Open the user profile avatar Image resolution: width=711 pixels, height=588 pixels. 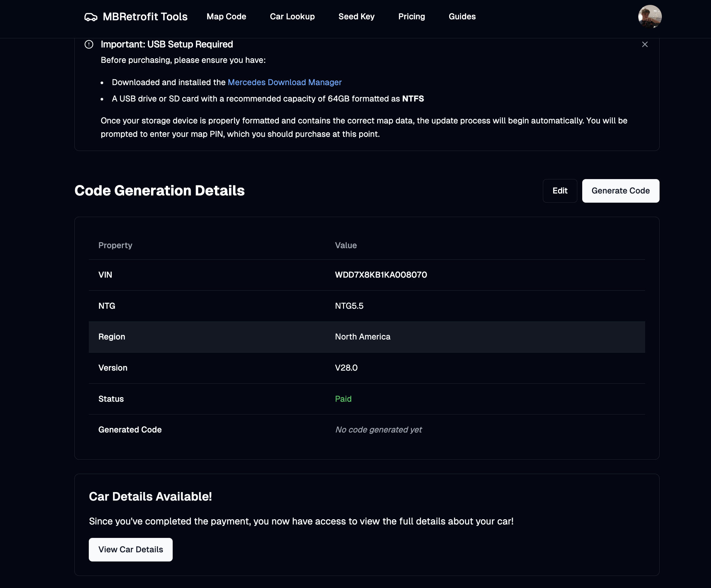tap(650, 16)
